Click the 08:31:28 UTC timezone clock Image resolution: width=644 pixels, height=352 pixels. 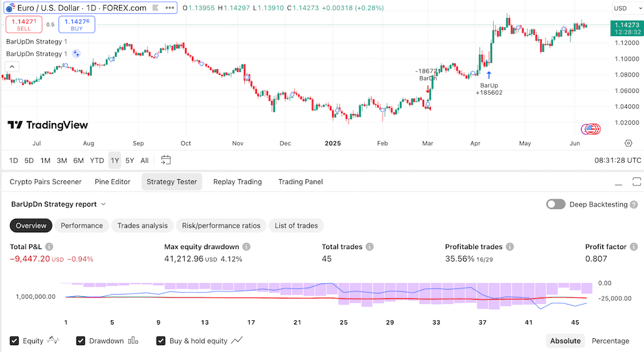(x=617, y=160)
